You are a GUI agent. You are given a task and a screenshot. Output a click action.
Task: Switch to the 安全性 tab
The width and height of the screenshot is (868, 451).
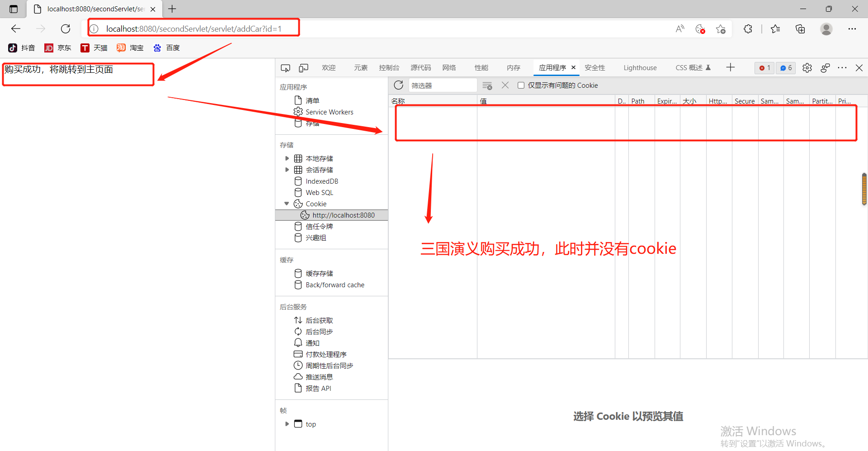tap(594, 68)
